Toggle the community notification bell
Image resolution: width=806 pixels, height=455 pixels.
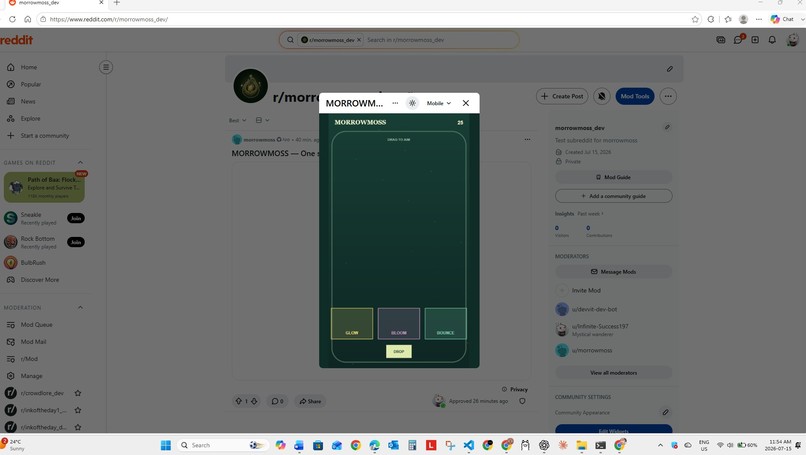(x=601, y=96)
